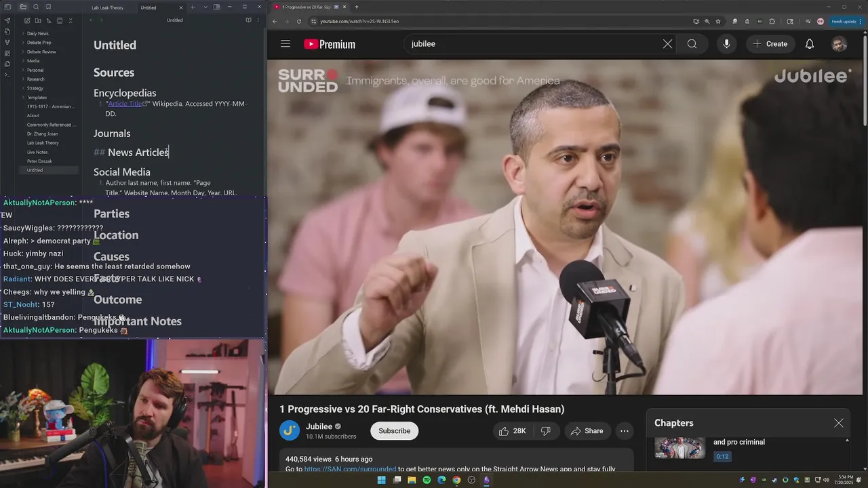Open a new tab in Obsidian
The image size is (868, 488).
[193, 7]
